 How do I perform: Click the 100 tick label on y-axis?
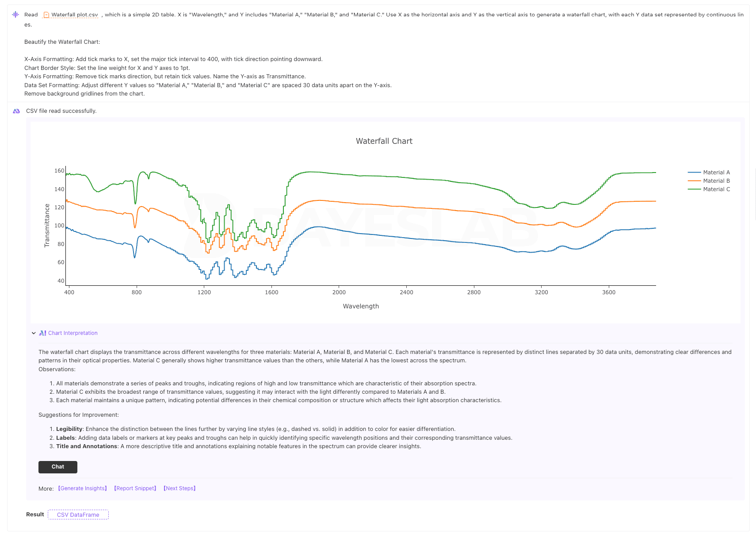pyautogui.click(x=59, y=226)
